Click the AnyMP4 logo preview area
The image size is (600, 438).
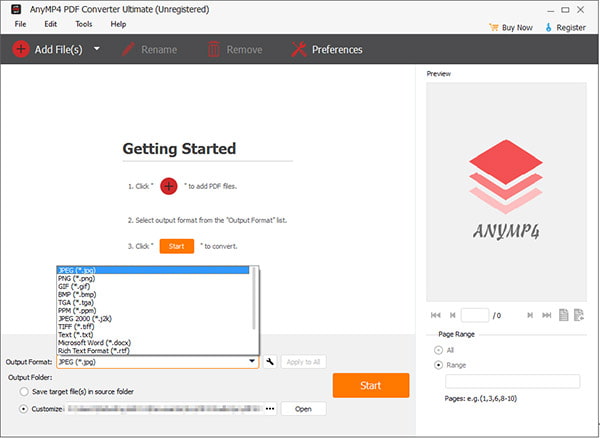tap(506, 192)
